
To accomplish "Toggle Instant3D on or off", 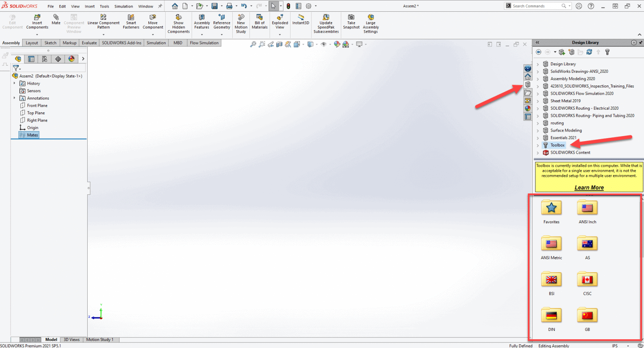I will tap(301, 19).
